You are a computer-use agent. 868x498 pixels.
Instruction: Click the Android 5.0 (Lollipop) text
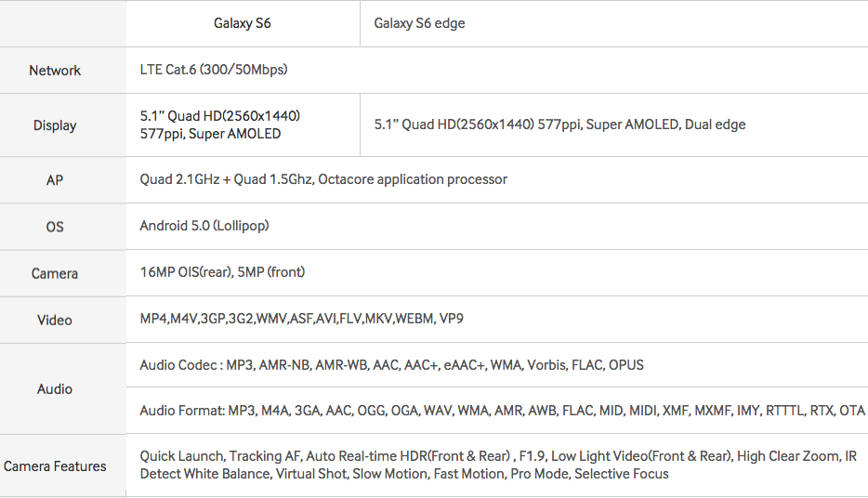click(x=204, y=226)
